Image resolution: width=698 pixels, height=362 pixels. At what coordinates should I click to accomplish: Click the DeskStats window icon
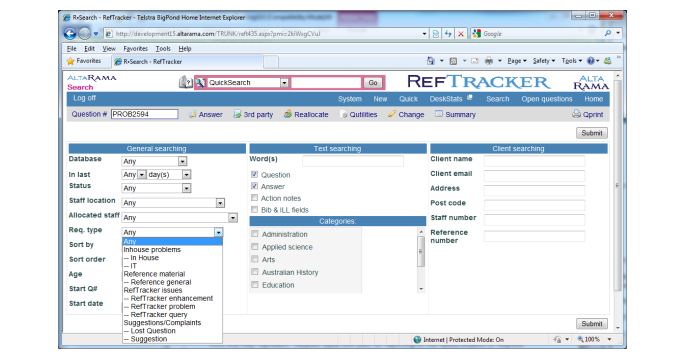(x=469, y=97)
